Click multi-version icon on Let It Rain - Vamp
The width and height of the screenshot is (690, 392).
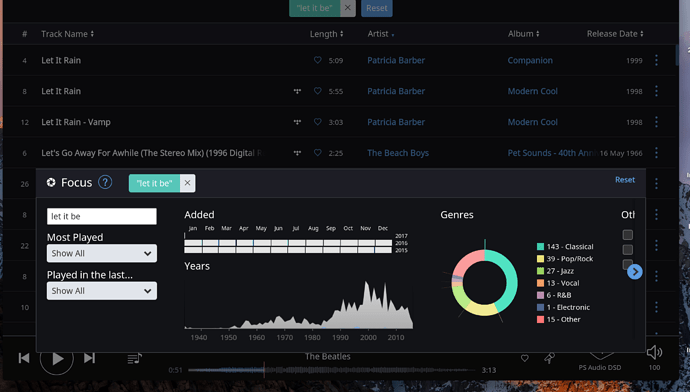[297, 122]
